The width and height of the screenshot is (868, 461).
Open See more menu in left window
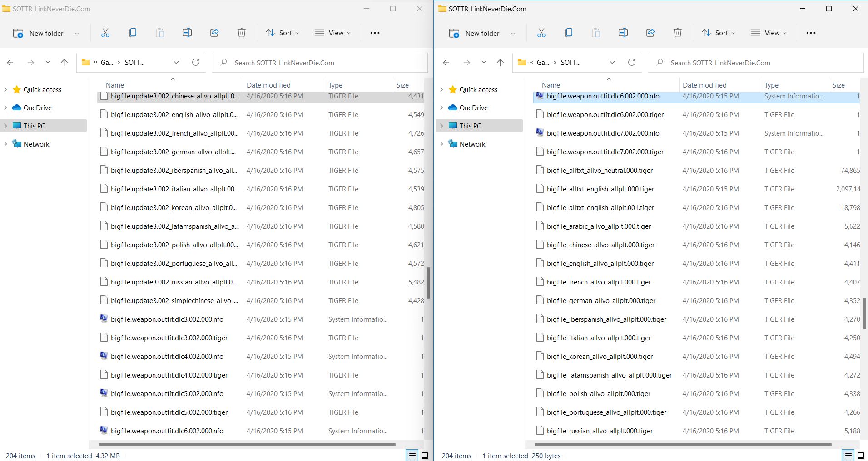[375, 33]
